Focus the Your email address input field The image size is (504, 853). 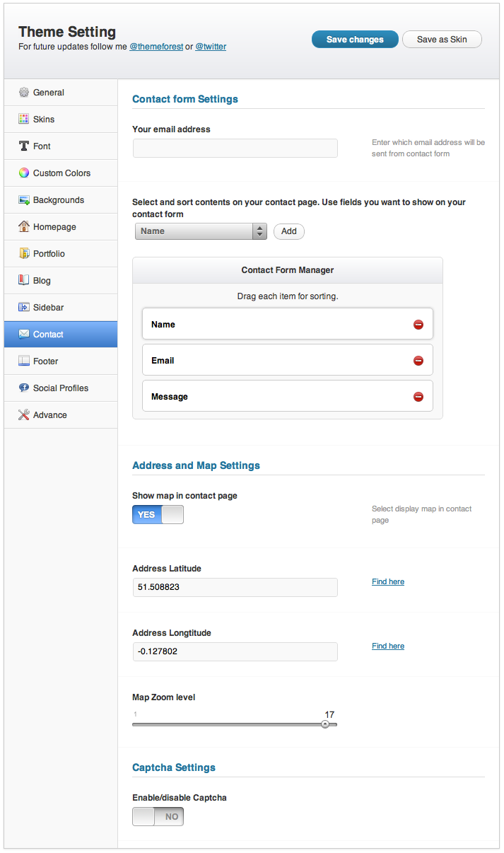[235, 148]
